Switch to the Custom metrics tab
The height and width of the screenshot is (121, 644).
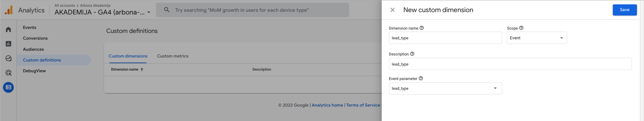(x=173, y=56)
